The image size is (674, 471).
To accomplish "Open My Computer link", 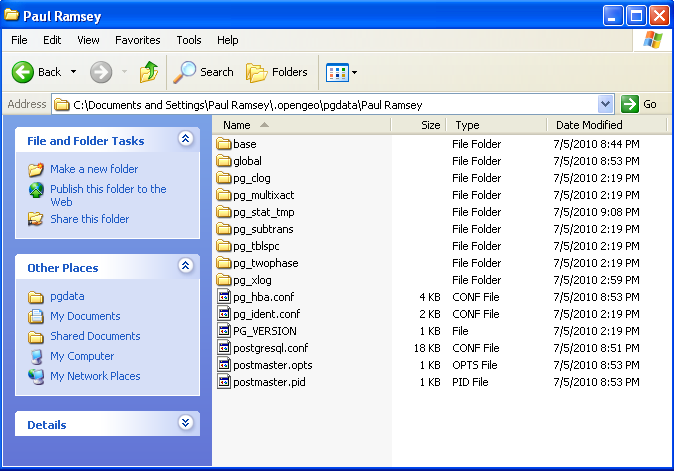I will tap(82, 356).
